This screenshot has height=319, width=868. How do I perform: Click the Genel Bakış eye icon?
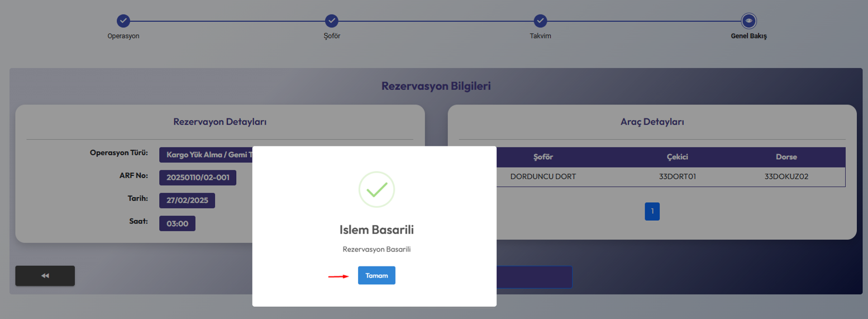[748, 21]
